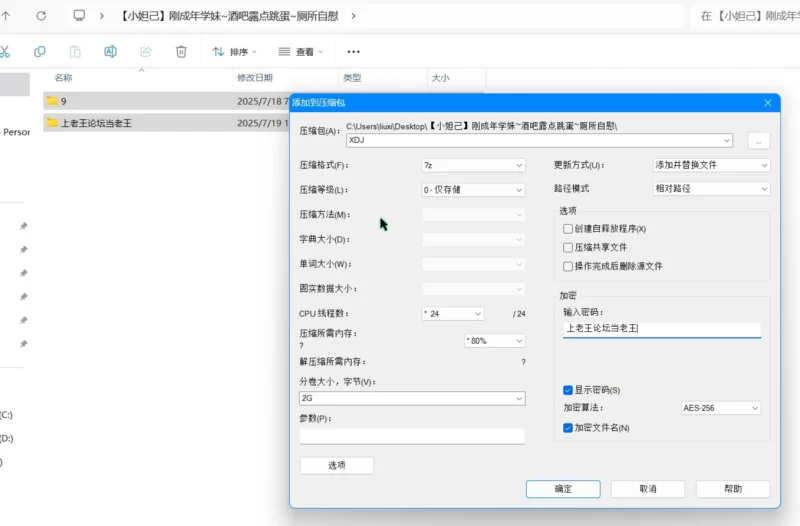
Task: Open the 排序 sort menu
Action: (x=235, y=52)
